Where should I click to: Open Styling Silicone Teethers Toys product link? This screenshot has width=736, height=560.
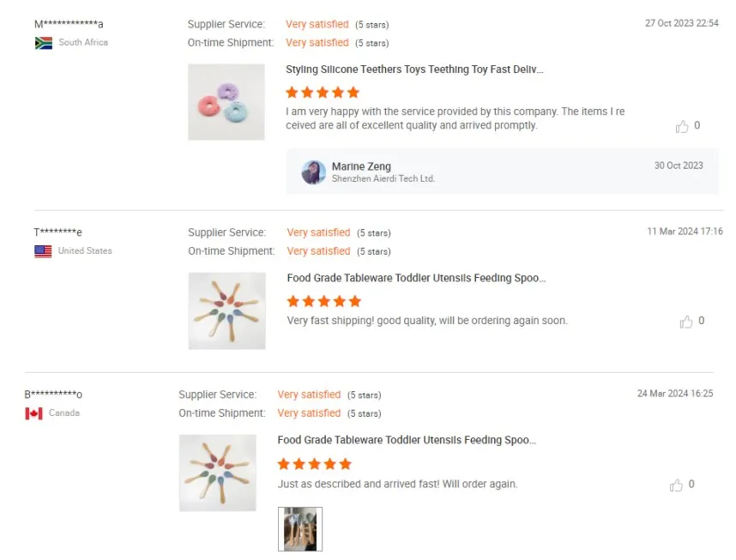pyautogui.click(x=414, y=69)
